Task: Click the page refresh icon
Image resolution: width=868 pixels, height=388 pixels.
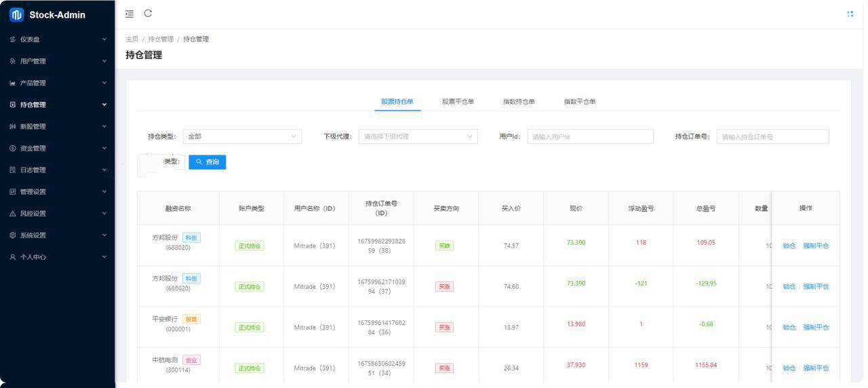Action: pyautogui.click(x=148, y=13)
